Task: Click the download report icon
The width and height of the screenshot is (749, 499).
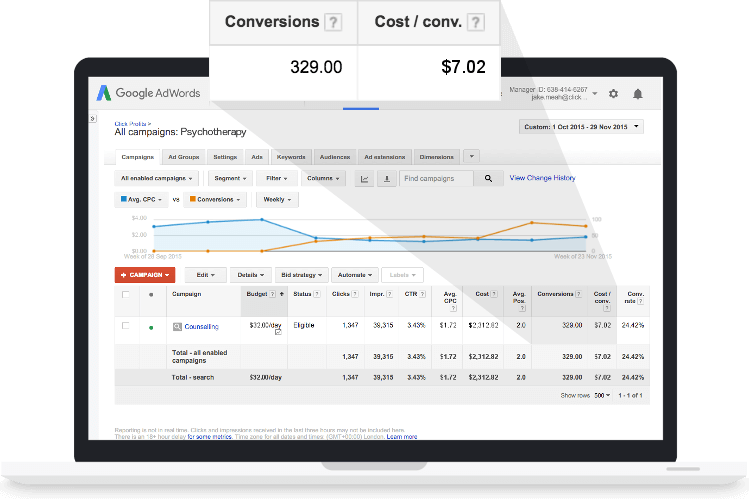Action: pyautogui.click(x=385, y=179)
